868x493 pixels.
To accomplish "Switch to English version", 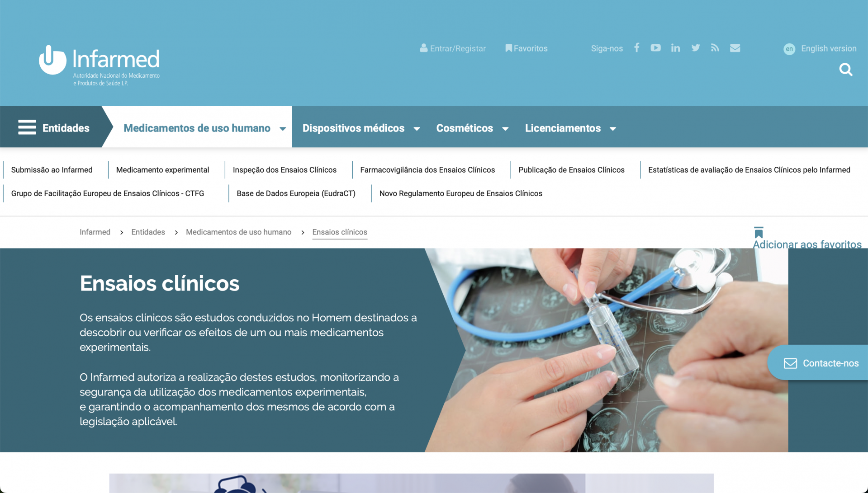I will (x=828, y=48).
